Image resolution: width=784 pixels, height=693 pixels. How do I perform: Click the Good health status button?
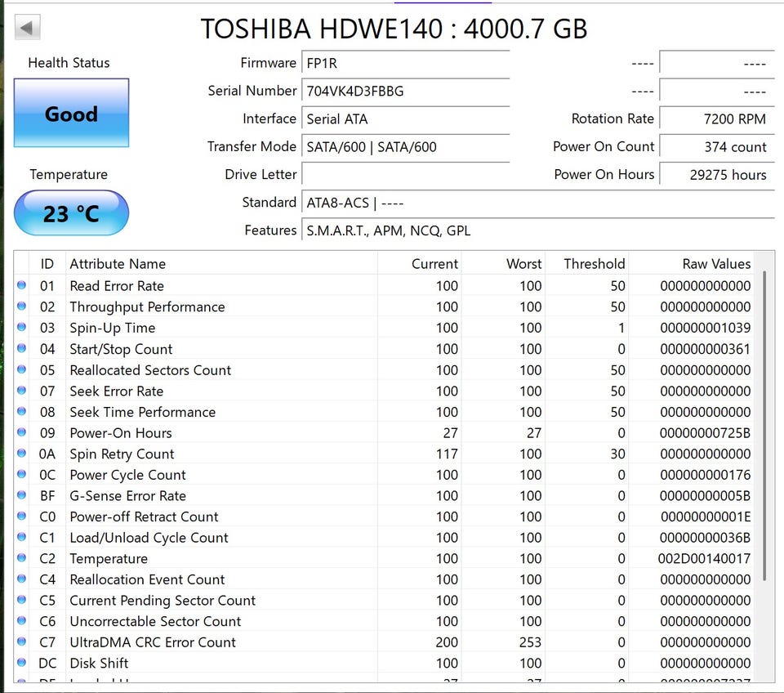(71, 114)
